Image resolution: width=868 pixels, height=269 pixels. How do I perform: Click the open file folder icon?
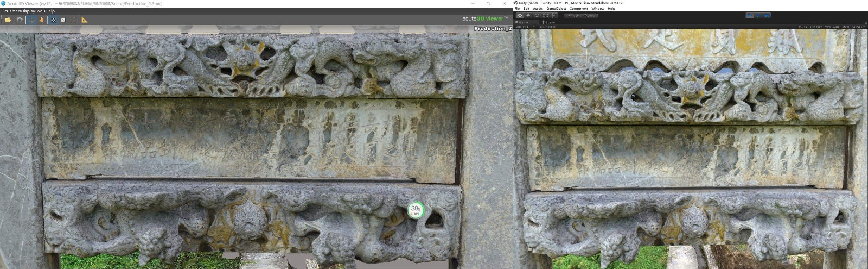coord(8,20)
